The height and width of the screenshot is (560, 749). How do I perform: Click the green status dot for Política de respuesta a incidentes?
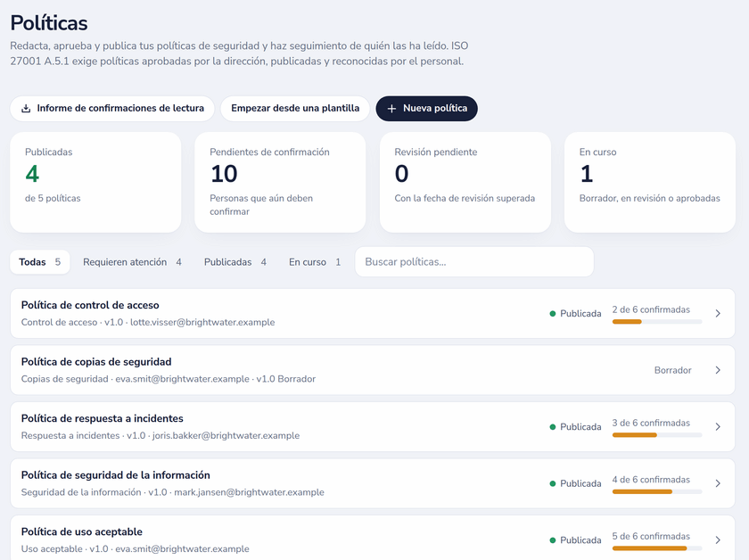tap(553, 427)
